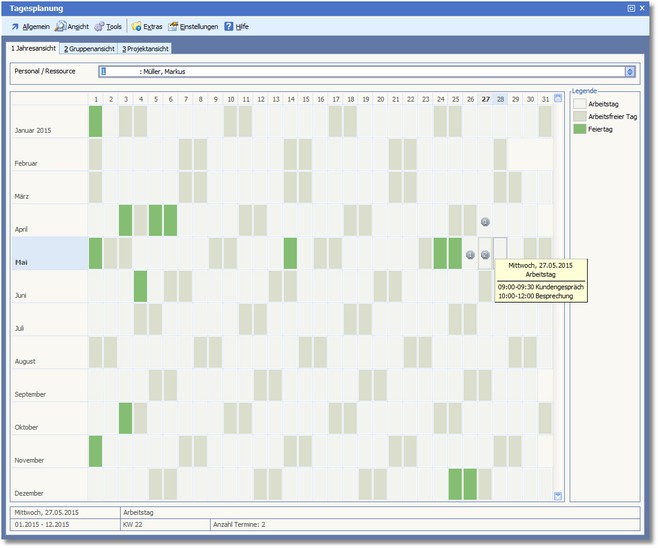Click the Hilfe question mark icon
The height and width of the screenshot is (548, 658).
pyautogui.click(x=229, y=26)
